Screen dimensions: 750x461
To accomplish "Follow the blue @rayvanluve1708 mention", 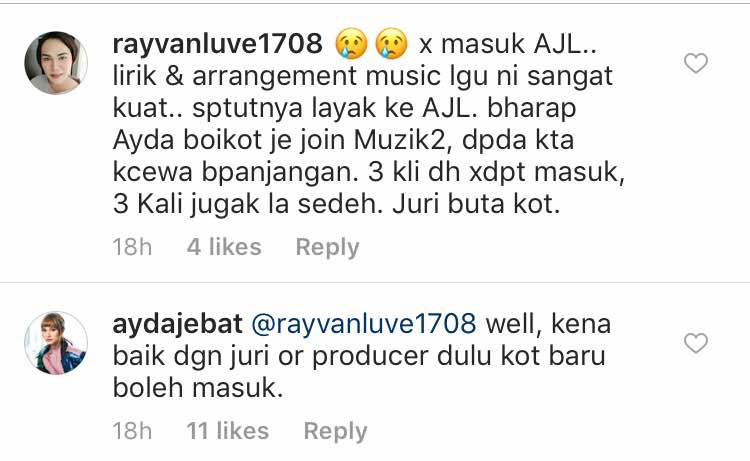I will (x=364, y=324).
